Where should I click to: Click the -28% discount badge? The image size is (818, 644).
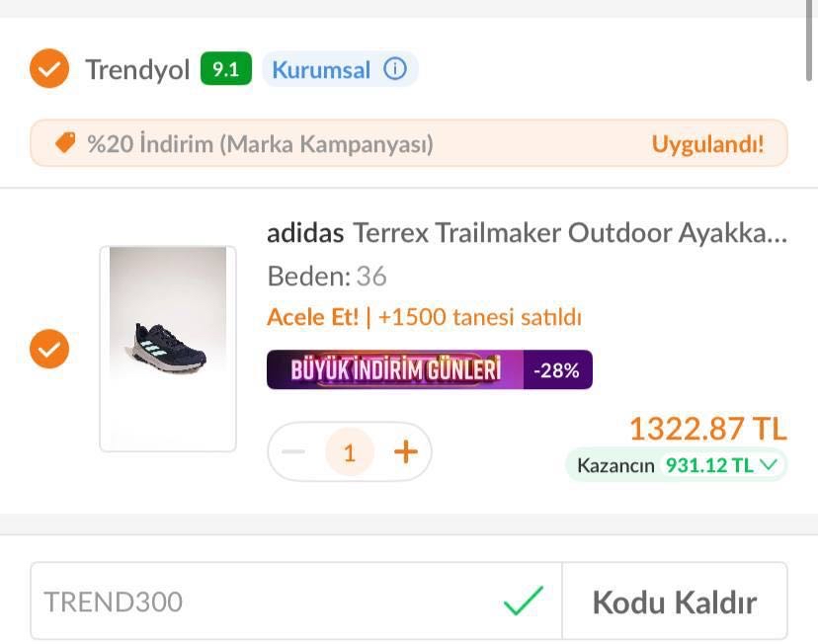click(x=557, y=370)
